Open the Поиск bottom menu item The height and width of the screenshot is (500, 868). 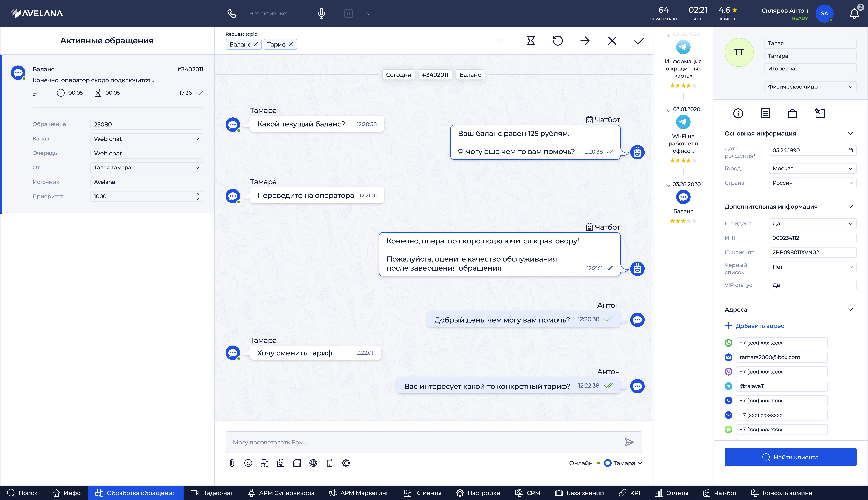(x=22, y=493)
